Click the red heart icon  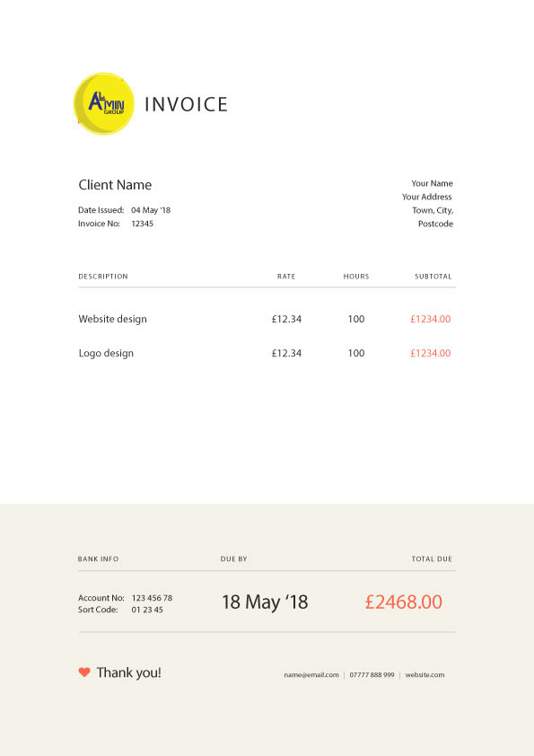pos(84,672)
